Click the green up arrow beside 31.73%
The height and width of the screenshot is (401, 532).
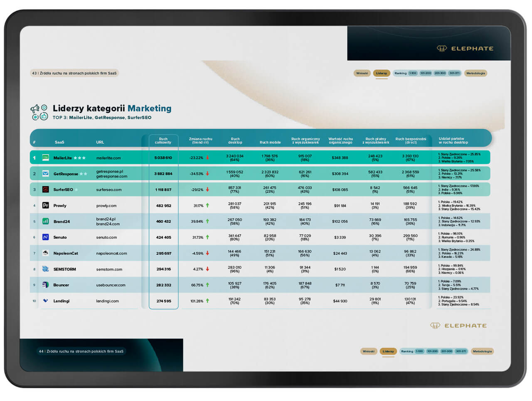(207, 237)
